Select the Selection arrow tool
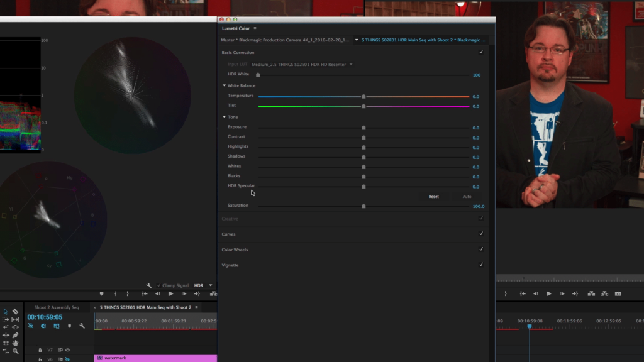Screen dimensions: 644x362 5,312
